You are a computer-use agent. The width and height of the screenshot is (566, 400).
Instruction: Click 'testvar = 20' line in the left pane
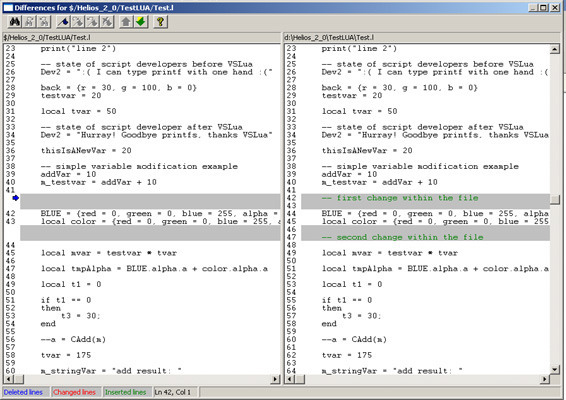(x=71, y=96)
